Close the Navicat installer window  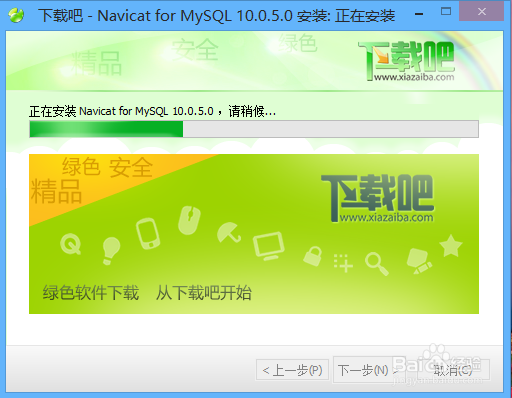tap(481, 12)
